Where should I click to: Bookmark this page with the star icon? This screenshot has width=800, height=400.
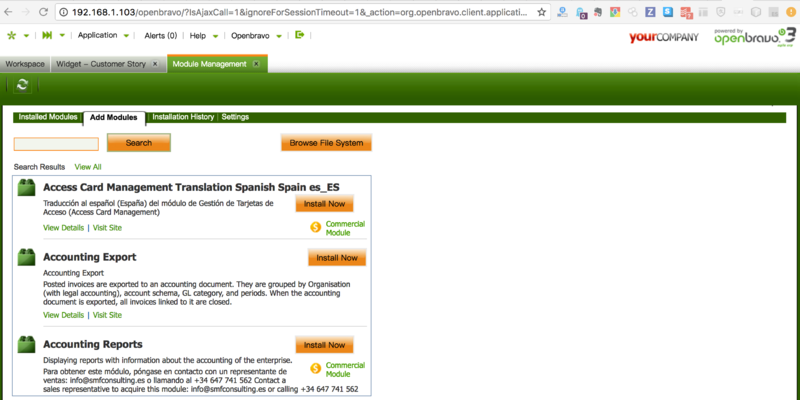(x=541, y=12)
